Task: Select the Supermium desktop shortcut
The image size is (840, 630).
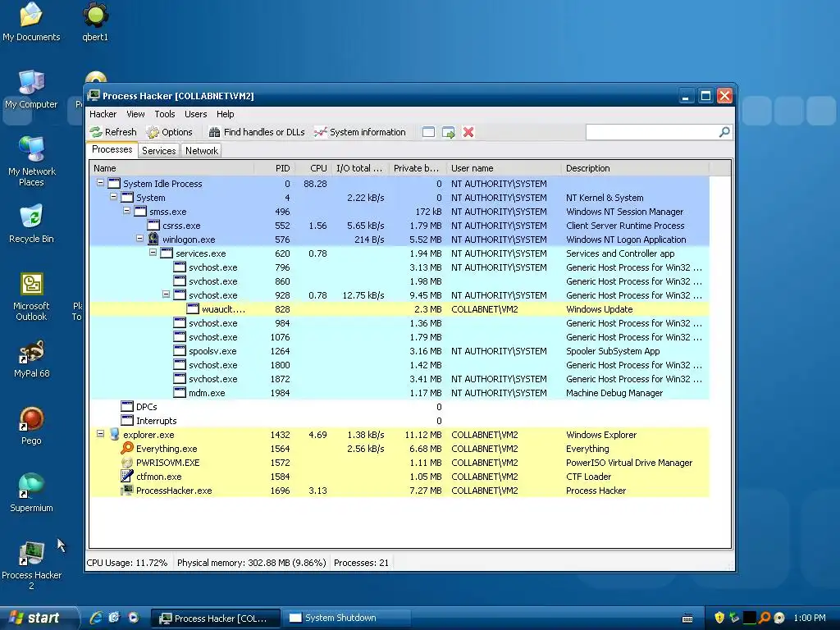Action: coord(31,493)
